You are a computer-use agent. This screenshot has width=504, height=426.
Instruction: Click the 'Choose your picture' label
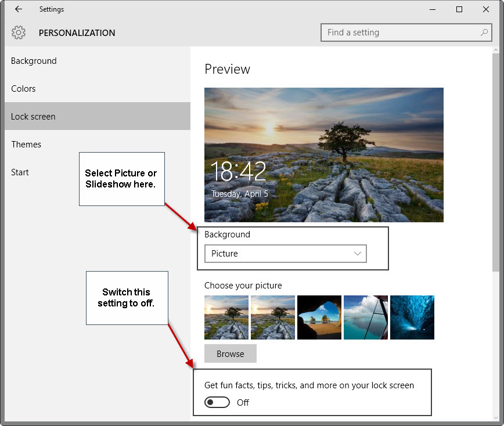(243, 286)
